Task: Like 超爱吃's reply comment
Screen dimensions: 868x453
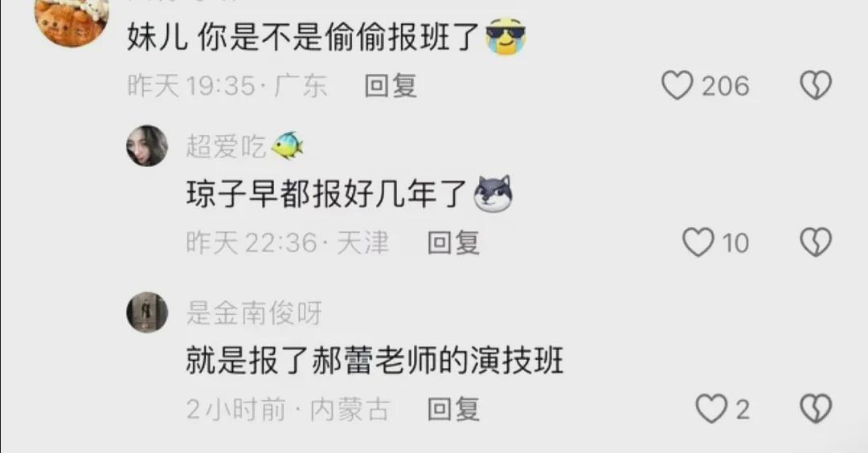Action: pyautogui.click(x=698, y=243)
